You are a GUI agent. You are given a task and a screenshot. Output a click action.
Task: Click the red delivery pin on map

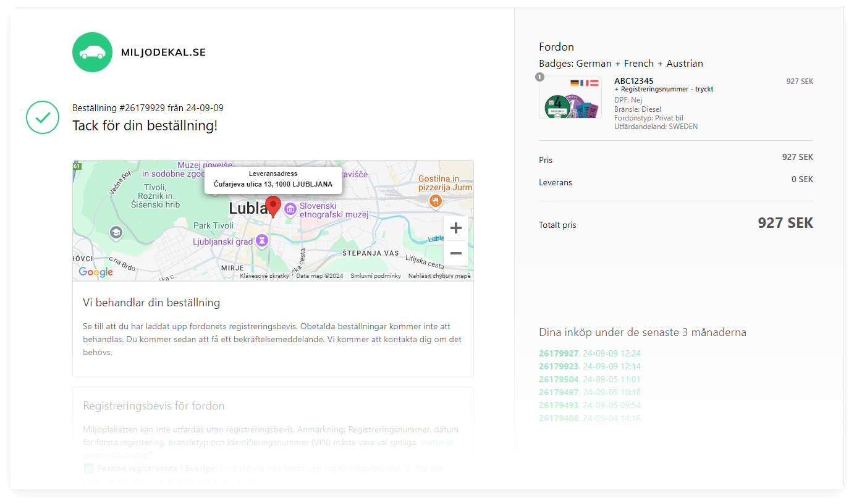coord(273,206)
